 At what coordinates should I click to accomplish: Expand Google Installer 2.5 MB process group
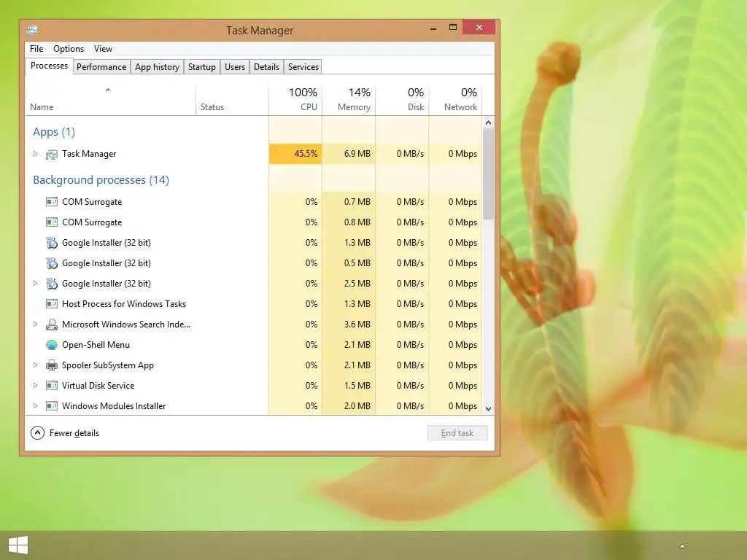(x=35, y=284)
